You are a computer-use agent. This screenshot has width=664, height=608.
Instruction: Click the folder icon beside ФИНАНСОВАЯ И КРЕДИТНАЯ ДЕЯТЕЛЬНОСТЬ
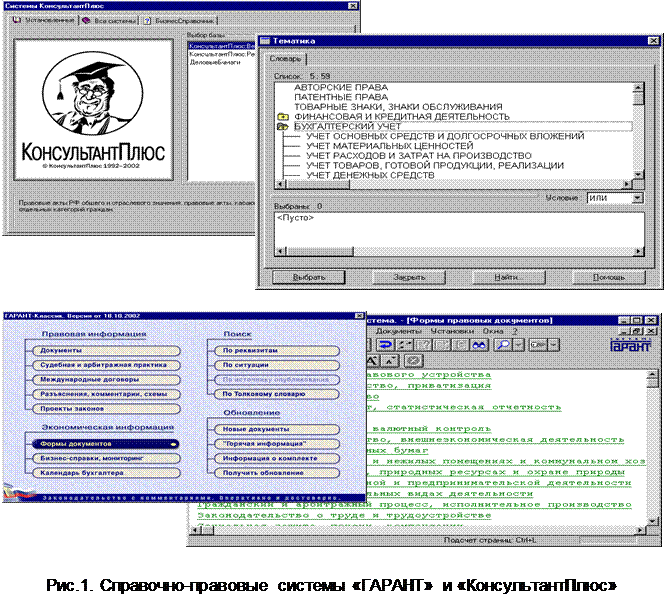coord(282,116)
